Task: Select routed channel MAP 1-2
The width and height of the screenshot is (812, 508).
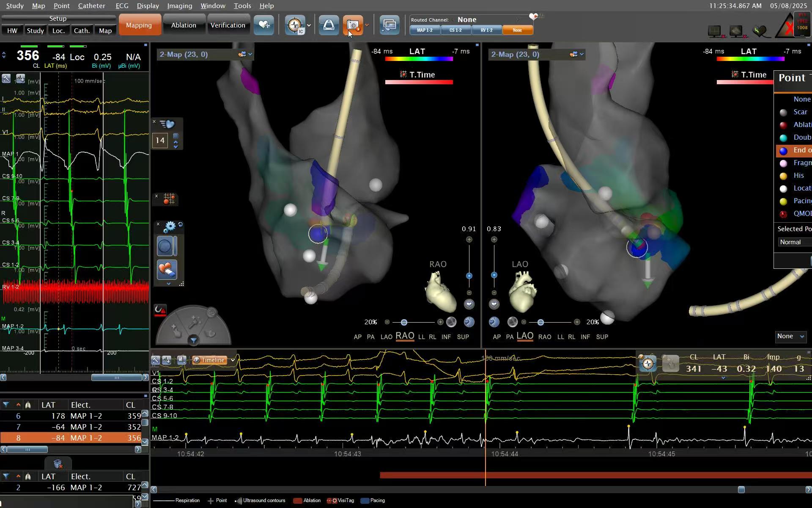Action: [425, 30]
